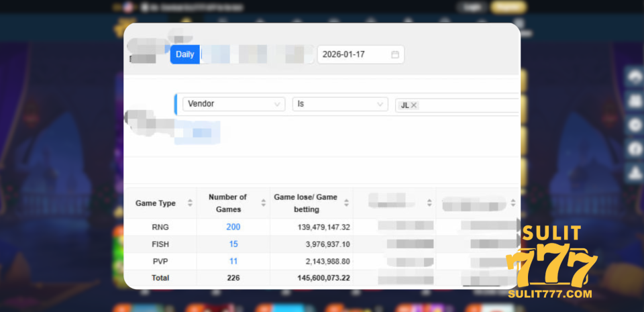Sort by Game lose/ Game betting column
Screen dimensions: 644x312
pos(346,203)
